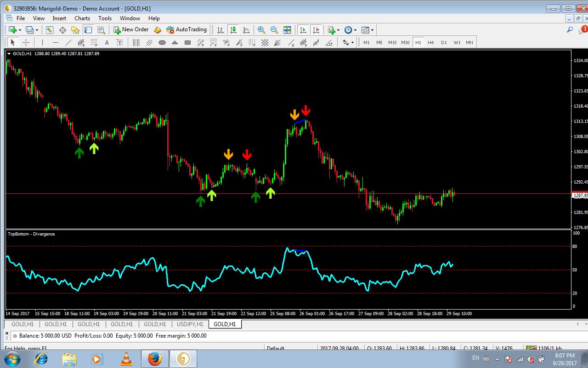Click the TopBottom - Divergence indicator label
The image size is (588, 368).
pyautogui.click(x=31, y=234)
